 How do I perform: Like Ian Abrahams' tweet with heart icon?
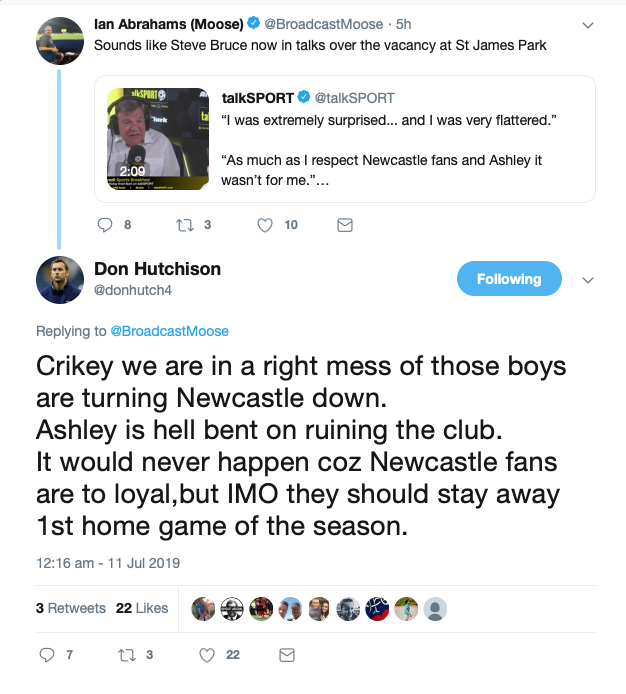(265, 225)
